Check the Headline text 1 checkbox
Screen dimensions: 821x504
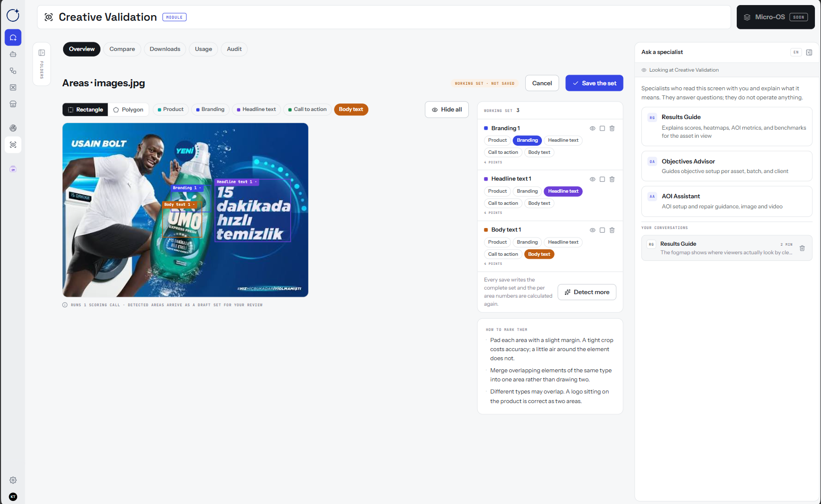pyautogui.click(x=602, y=179)
